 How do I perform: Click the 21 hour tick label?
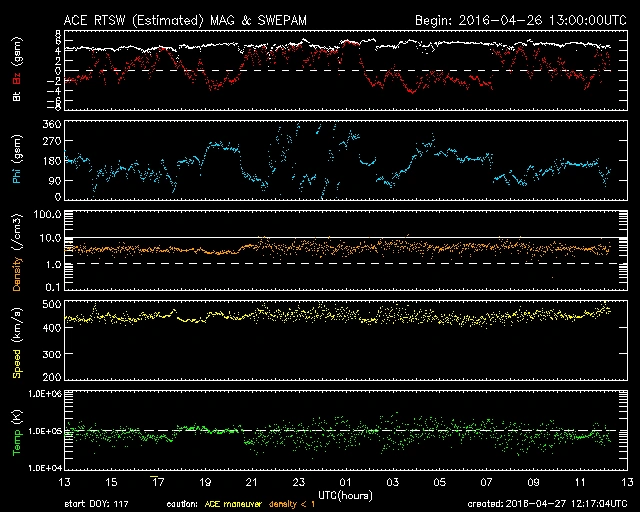(x=251, y=482)
